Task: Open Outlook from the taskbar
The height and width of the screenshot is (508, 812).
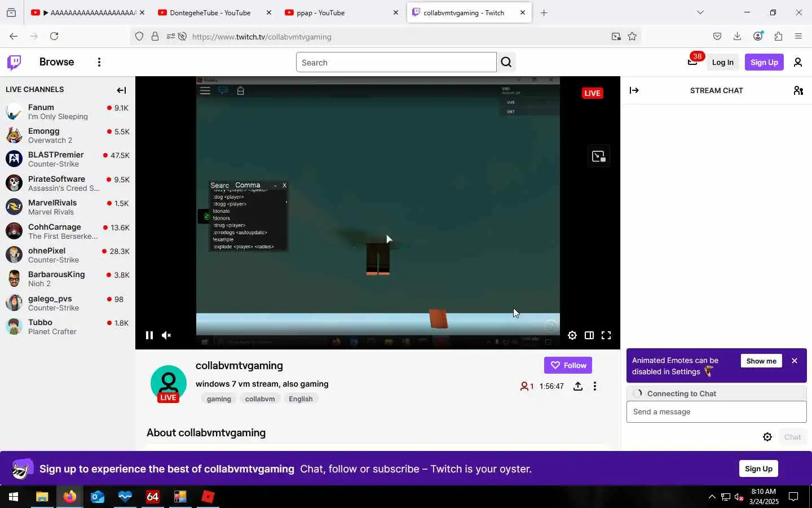Action: 98,497
